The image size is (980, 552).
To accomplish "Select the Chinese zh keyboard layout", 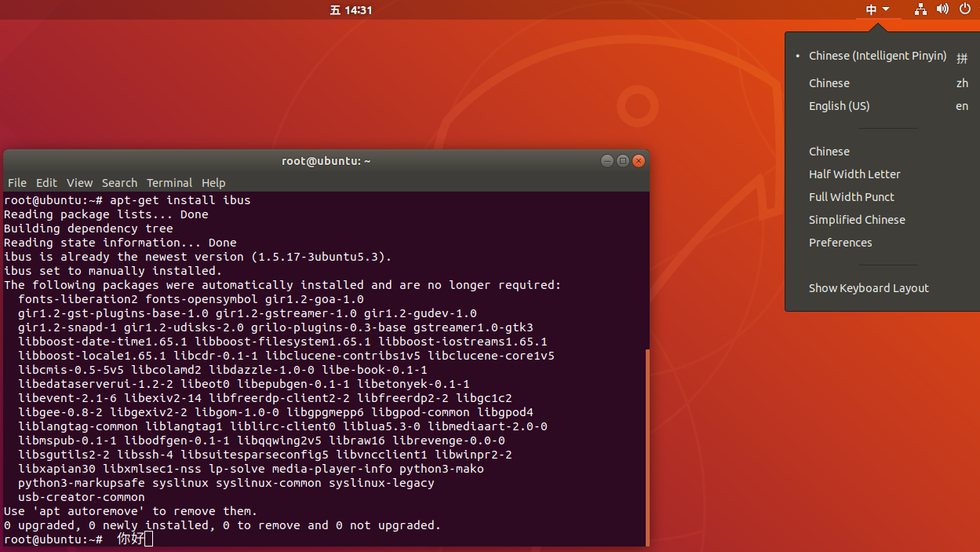I will pos(829,82).
